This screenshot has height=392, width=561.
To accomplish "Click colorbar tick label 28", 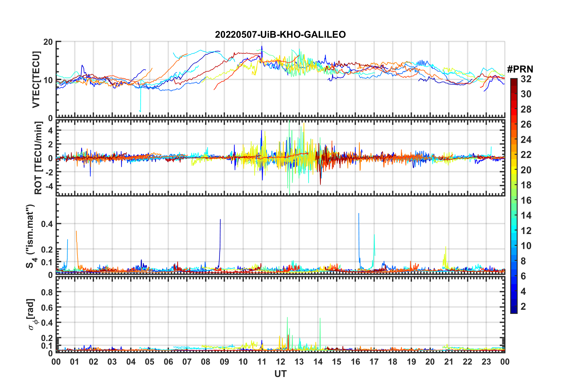I will pyautogui.click(x=526, y=109).
